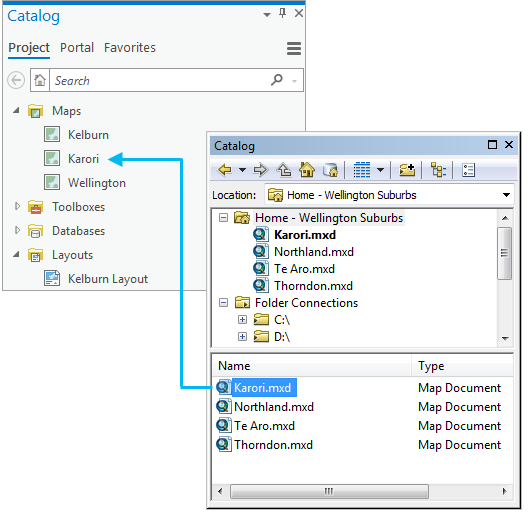This screenshot has height=517, width=528.
Task: Select Thorndon.mxd in the contents list
Action: tap(273, 445)
